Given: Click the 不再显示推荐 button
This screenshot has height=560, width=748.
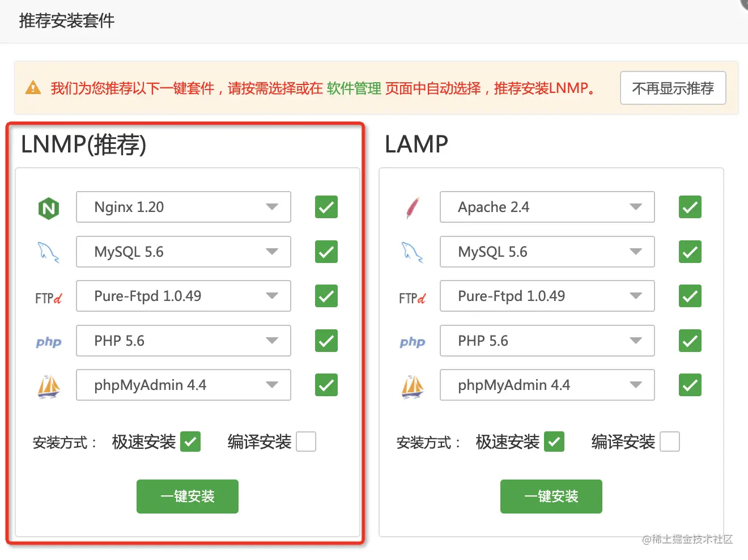Looking at the screenshot, I should 673,88.
